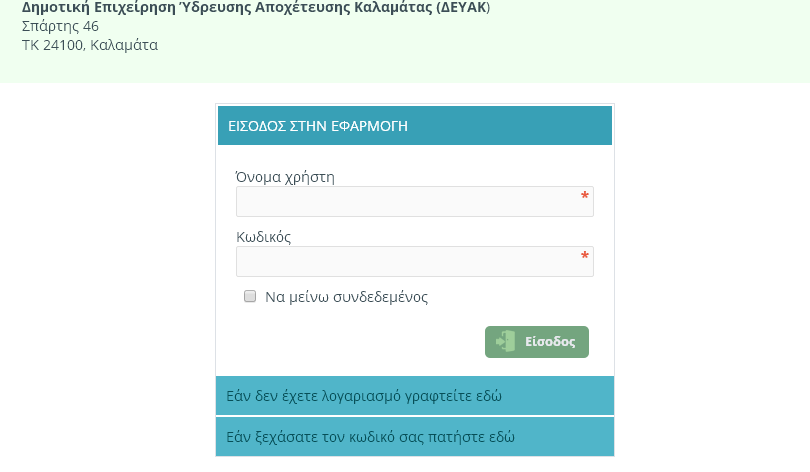Screen dimensions: 810x472
Task: Click the ΤΚ 24100, Καλαμάτα line
Action: pos(90,45)
